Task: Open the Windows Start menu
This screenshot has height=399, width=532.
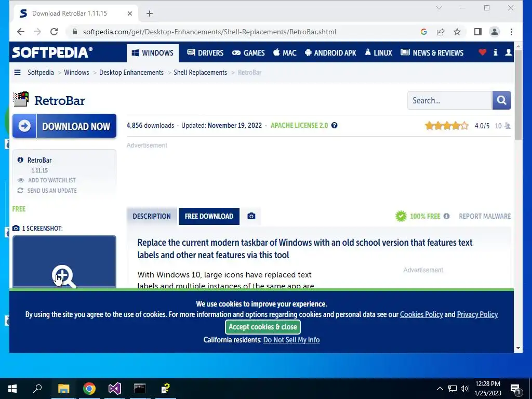Action: point(12,389)
